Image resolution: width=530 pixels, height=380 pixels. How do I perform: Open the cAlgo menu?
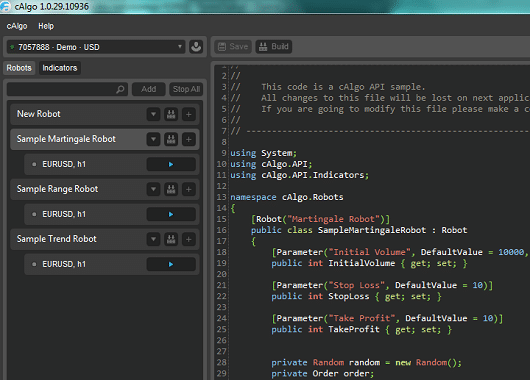pos(17,26)
